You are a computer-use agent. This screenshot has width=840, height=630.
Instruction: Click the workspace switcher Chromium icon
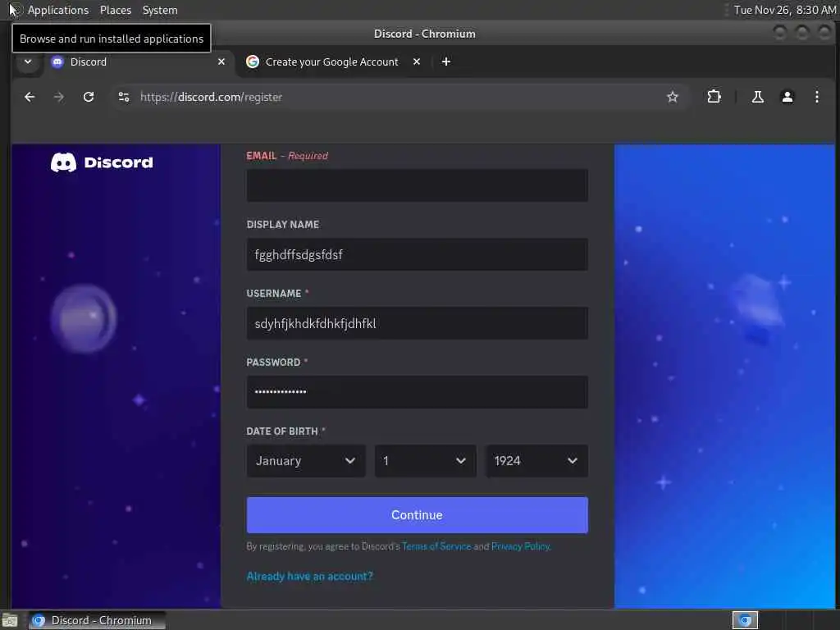point(745,620)
